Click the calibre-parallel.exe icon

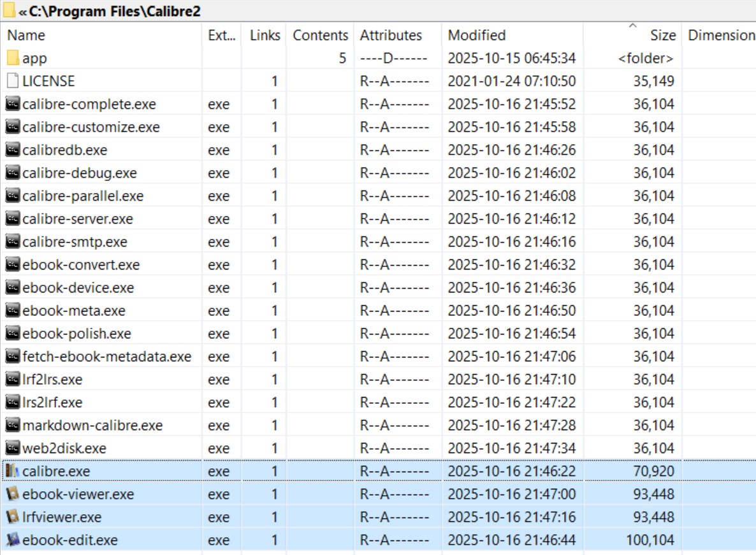coord(13,196)
